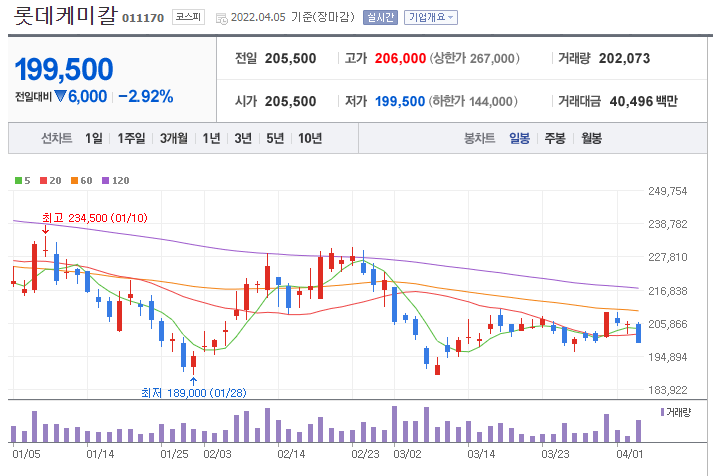Click the 하한가 144,000 text
Image resolution: width=713 pixels, height=476 pixels.
(473, 101)
